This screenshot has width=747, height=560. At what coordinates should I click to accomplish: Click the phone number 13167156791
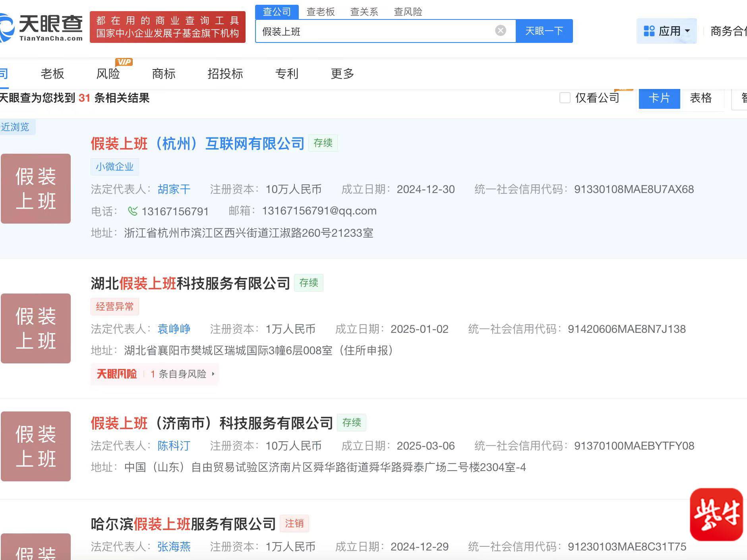click(x=175, y=211)
